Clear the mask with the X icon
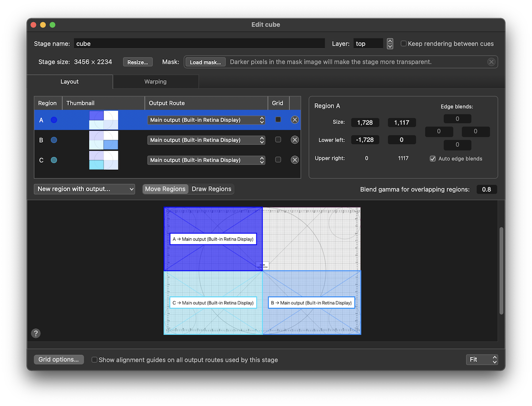The height and width of the screenshot is (406, 532). point(491,62)
